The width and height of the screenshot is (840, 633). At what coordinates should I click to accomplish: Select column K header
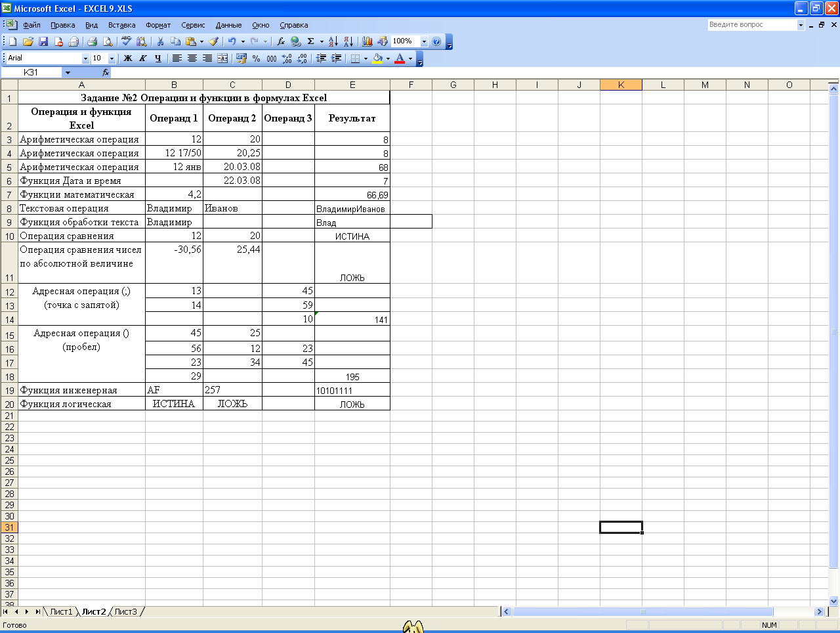coord(621,85)
